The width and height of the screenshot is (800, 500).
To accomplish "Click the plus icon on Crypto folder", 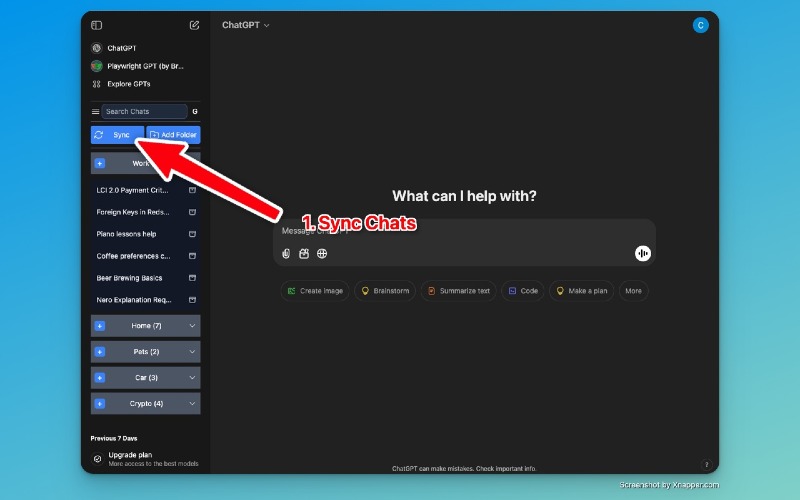I will point(100,404).
